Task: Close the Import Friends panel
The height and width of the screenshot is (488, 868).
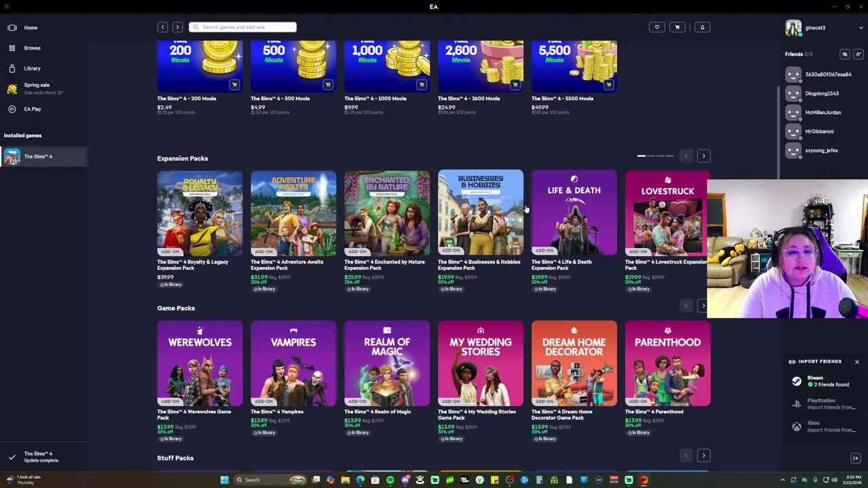Action: 857,362
